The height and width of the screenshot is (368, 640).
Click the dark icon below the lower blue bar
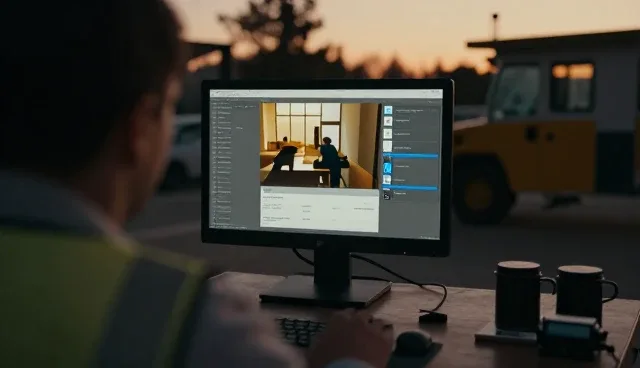click(387, 196)
